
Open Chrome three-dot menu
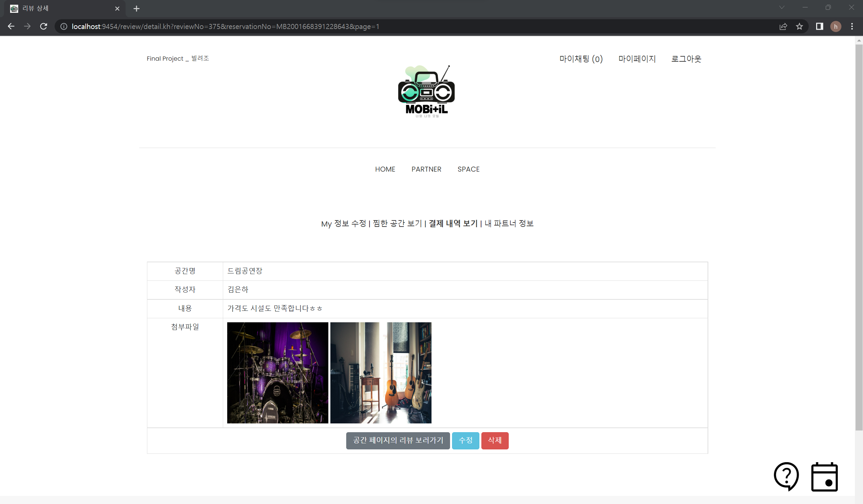click(x=852, y=26)
